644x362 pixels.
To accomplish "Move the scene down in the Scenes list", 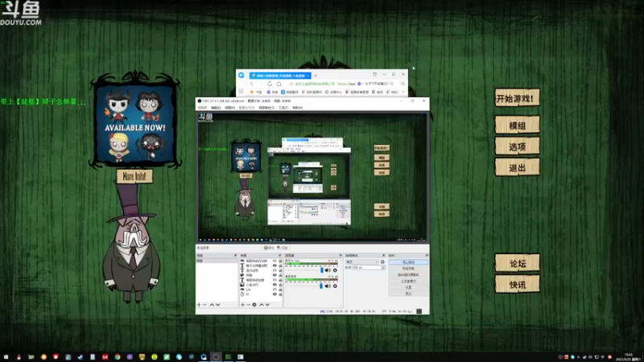I will coord(217,305).
